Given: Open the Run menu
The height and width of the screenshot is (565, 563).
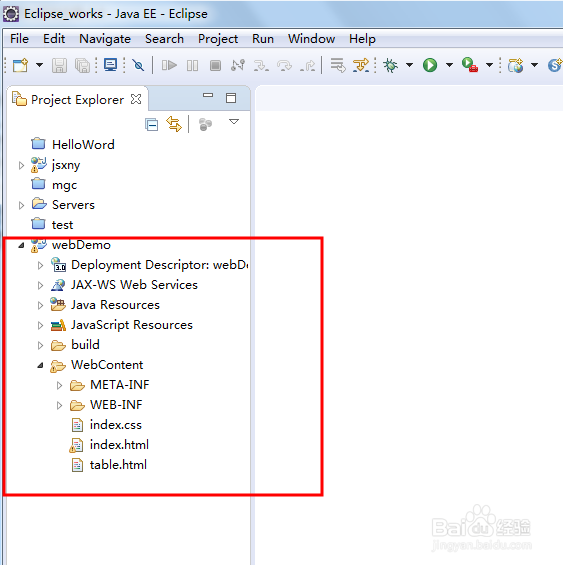Looking at the screenshot, I should 263,39.
